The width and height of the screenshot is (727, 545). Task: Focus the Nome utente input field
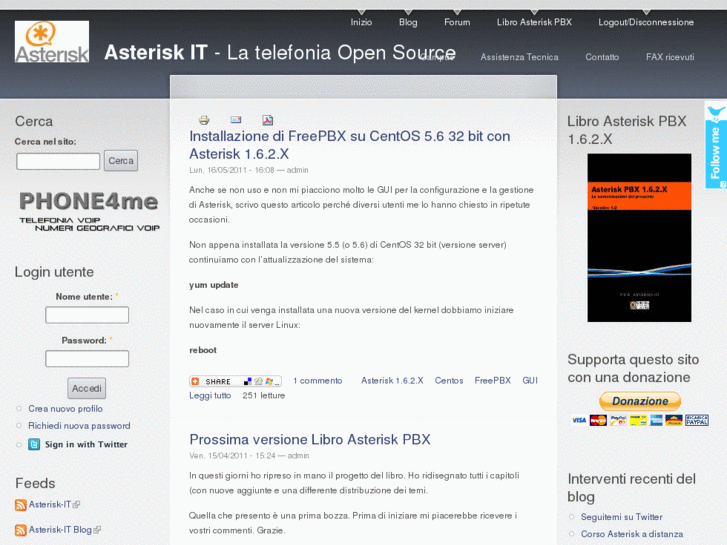87,315
